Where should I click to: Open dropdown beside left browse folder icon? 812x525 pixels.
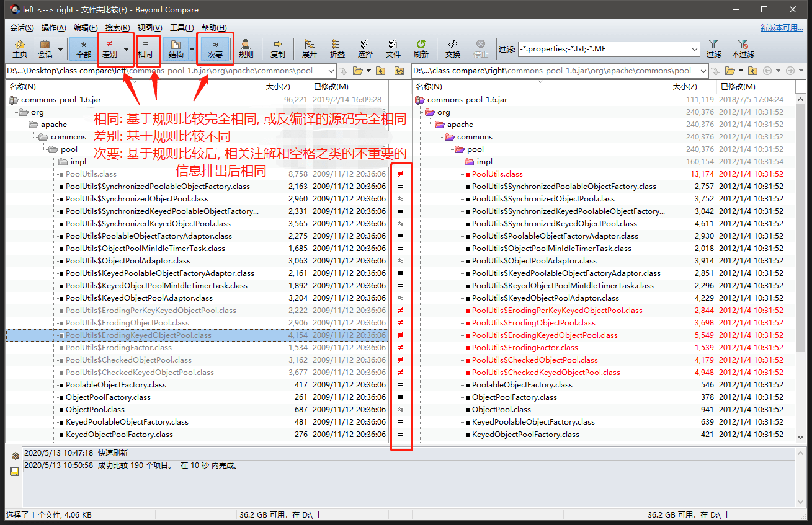point(368,71)
